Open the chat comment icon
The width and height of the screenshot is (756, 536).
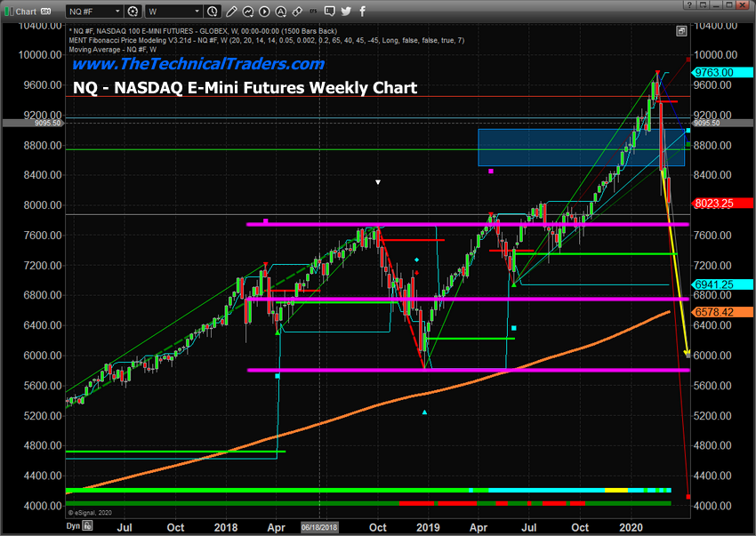330,11
